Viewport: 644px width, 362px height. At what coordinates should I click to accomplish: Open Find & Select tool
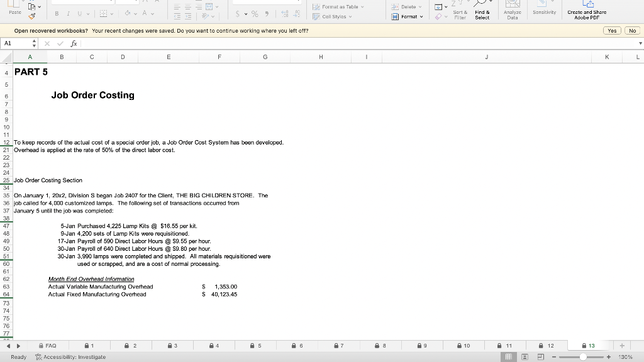pyautogui.click(x=482, y=10)
